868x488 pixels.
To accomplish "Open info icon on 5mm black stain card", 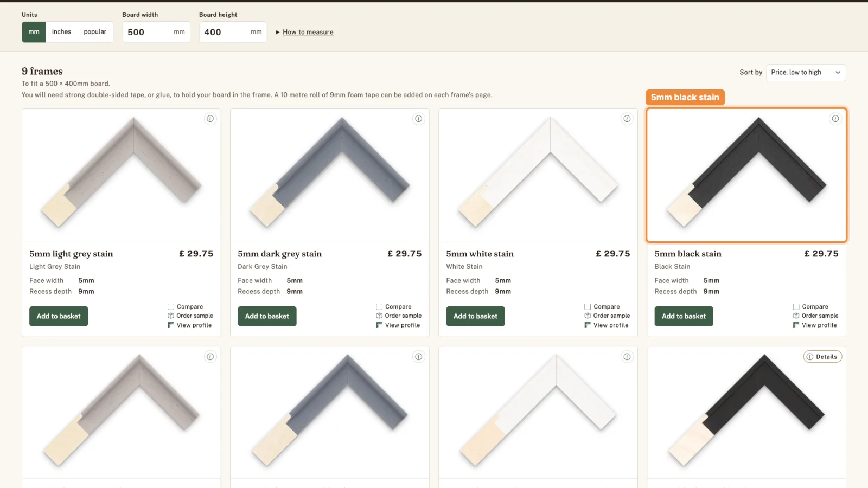I will pos(835,119).
